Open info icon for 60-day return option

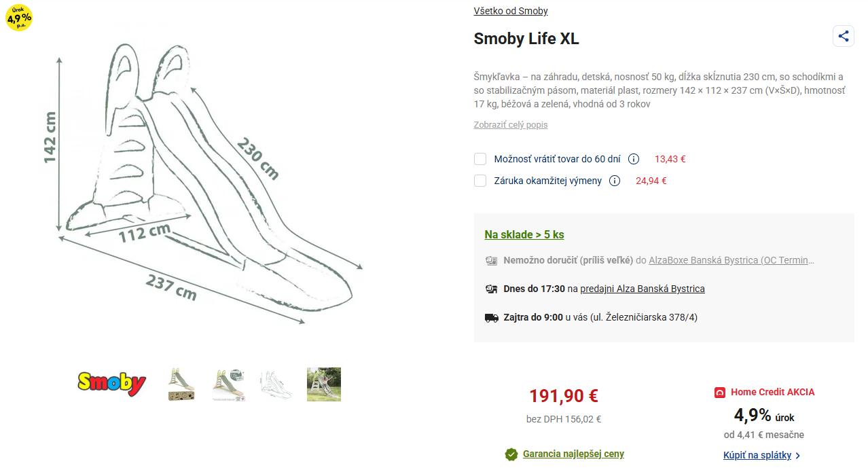[634, 160]
